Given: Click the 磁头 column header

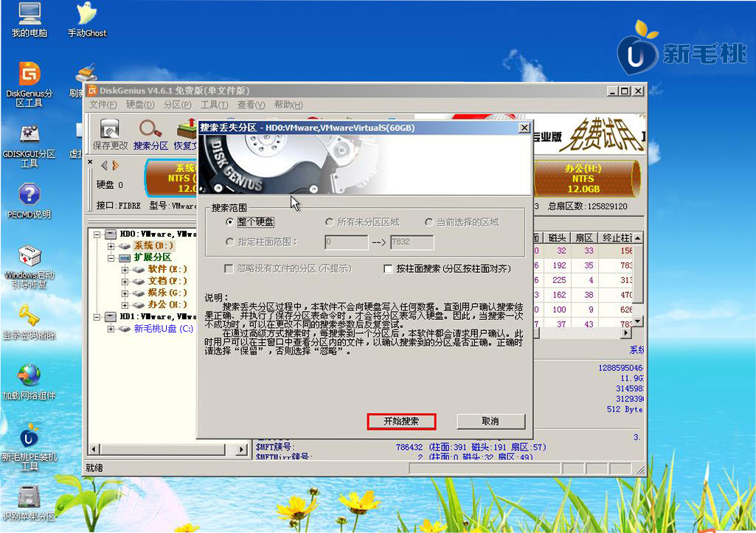Looking at the screenshot, I should [x=556, y=238].
